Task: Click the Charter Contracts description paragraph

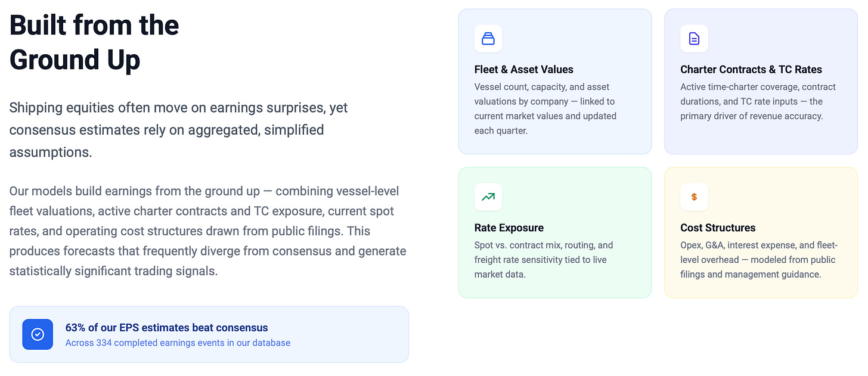Action: tap(758, 101)
